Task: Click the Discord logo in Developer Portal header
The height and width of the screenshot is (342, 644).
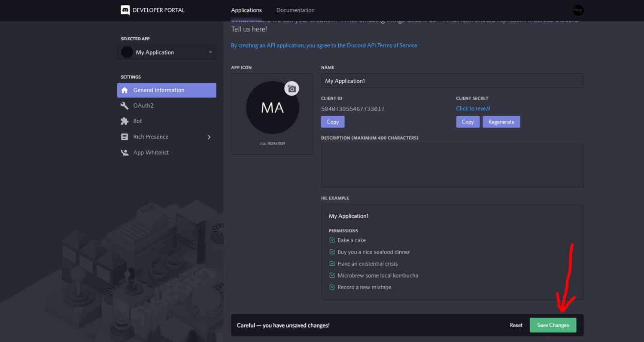Action: tap(125, 10)
